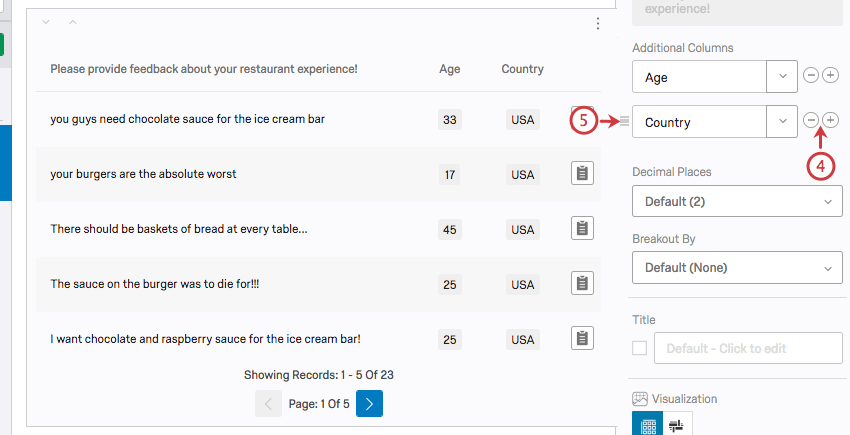
Task: Select the table visualization type
Action: 648,425
